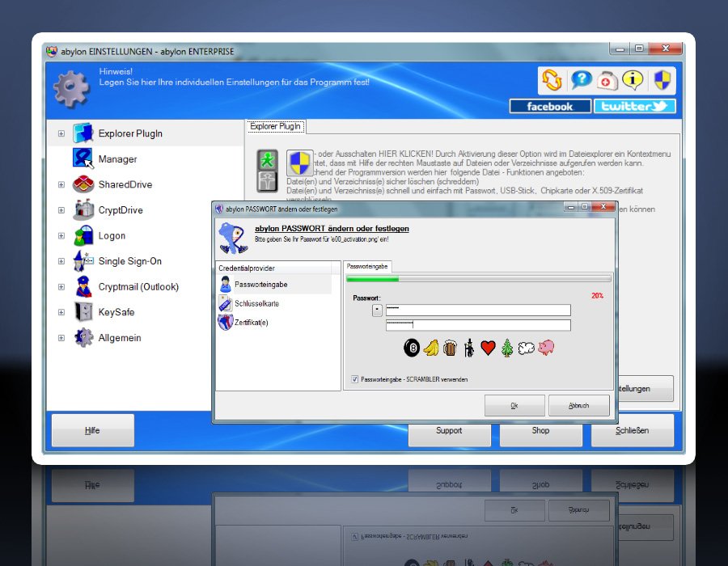Expand the KeySafe tree node
Image resolution: width=728 pixels, height=566 pixels.
[61, 312]
